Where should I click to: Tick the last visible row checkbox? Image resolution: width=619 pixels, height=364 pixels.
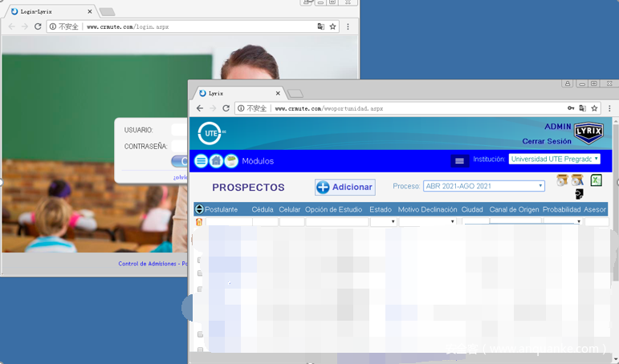(x=200, y=350)
